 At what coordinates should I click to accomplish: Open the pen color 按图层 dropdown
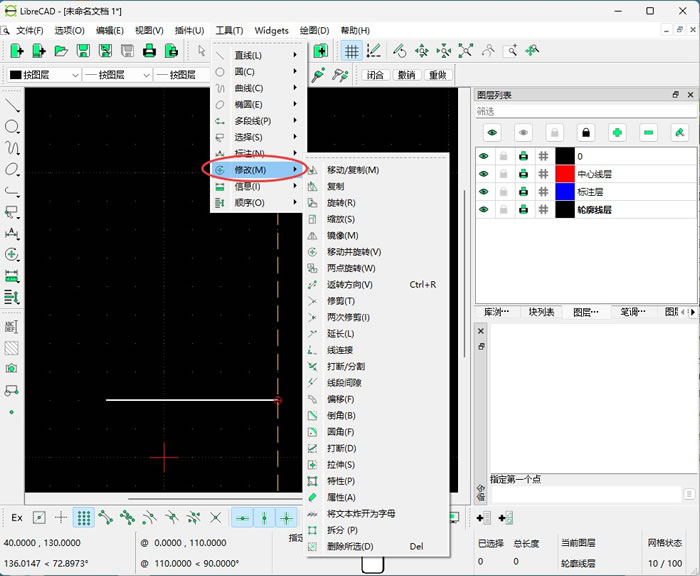[x=44, y=75]
